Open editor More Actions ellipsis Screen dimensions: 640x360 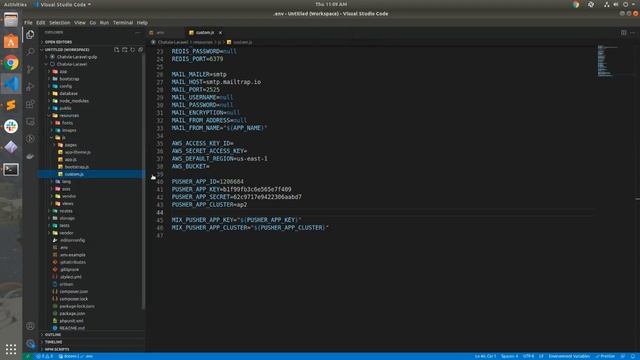coord(632,33)
